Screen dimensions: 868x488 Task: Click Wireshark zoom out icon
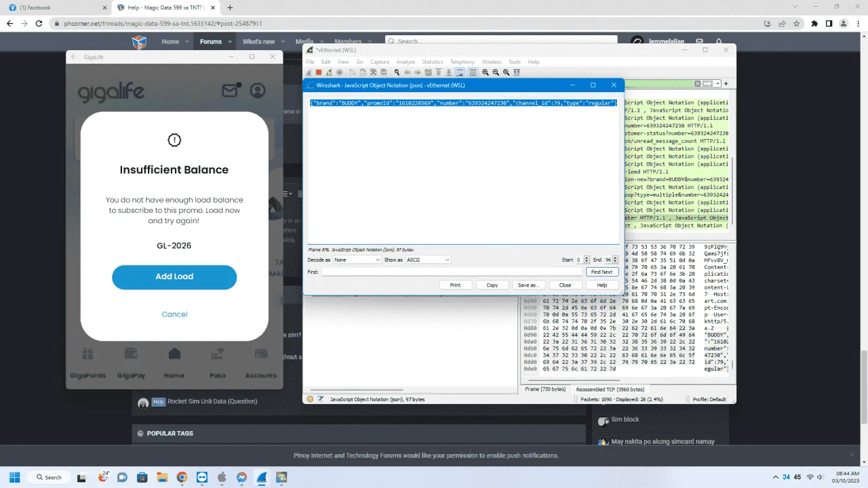(x=496, y=73)
